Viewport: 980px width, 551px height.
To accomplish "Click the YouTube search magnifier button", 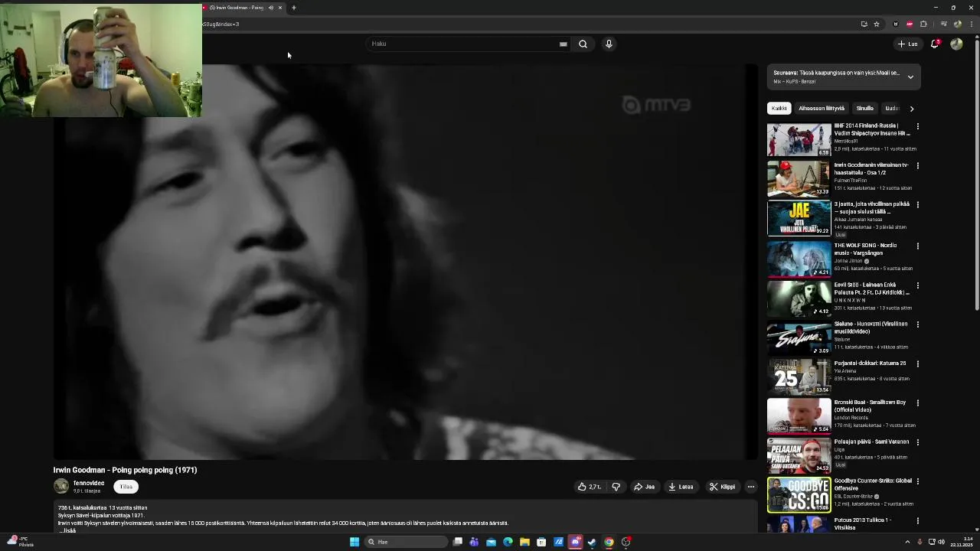I will click(583, 44).
